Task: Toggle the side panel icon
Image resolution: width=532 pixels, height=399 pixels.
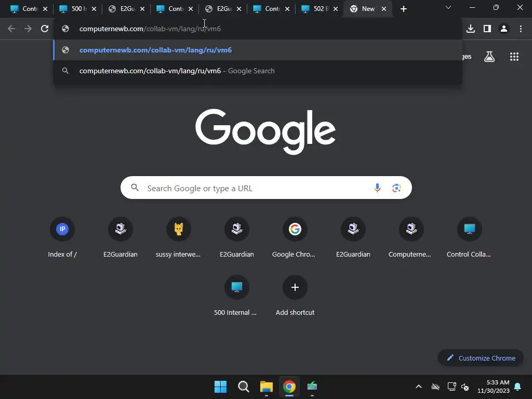Action: point(487,29)
